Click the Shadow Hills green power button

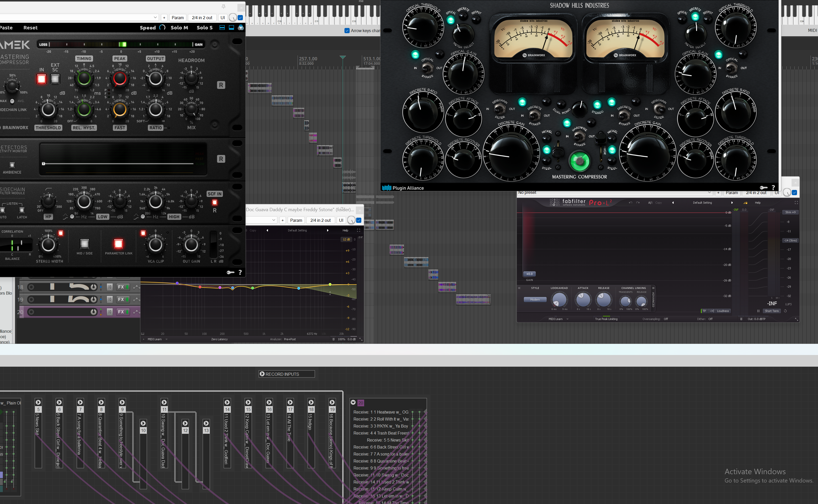(x=580, y=161)
